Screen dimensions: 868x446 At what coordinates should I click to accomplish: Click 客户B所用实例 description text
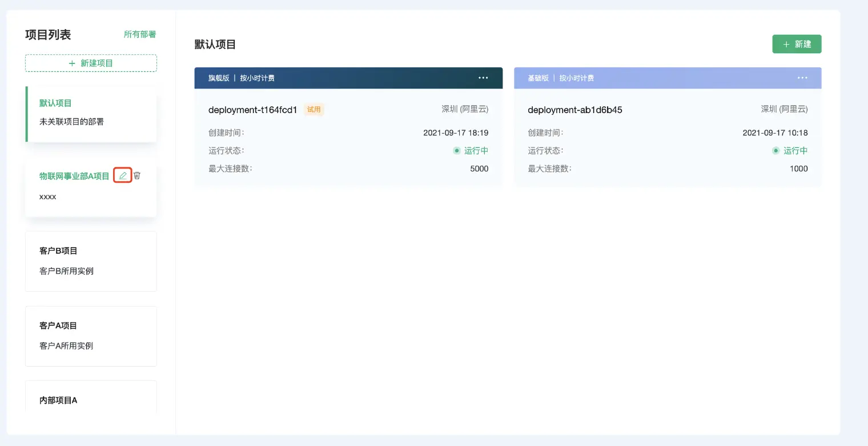click(66, 271)
